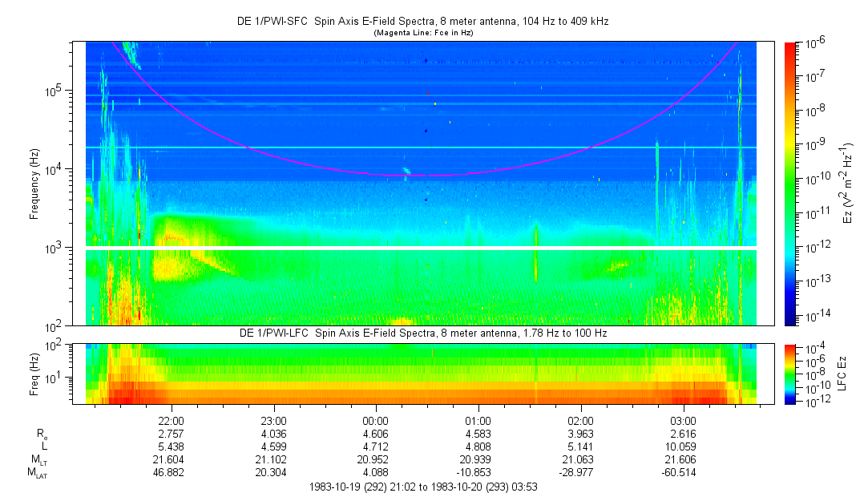Image resolution: width=868 pixels, height=497 pixels.
Task: Click the lower LFC Ez color bar
Action: [790, 373]
